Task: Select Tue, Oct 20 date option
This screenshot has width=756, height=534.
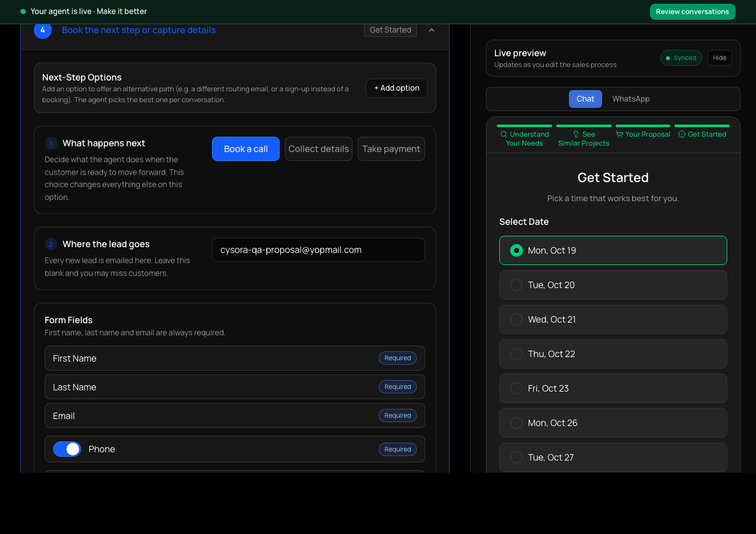Action: (613, 285)
